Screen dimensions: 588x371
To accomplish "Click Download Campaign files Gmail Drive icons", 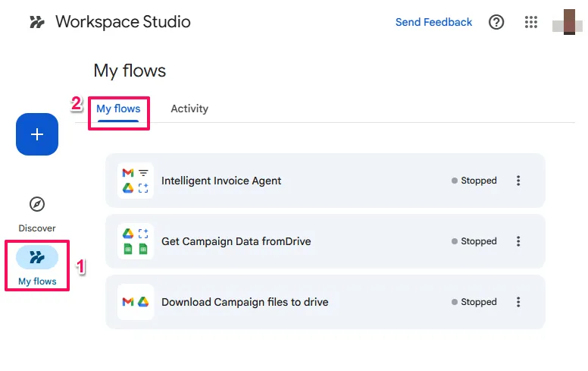I will pos(136,302).
